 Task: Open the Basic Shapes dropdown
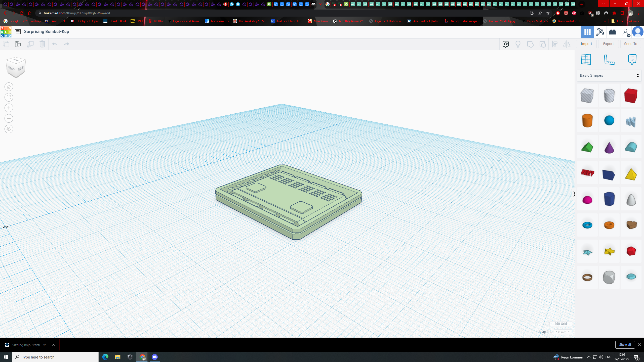tap(609, 75)
